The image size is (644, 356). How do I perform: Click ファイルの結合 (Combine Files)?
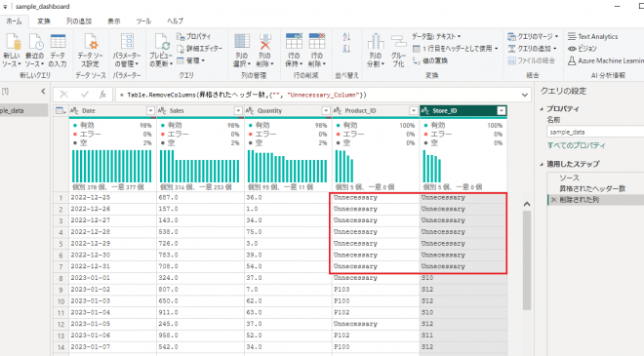pyautogui.click(x=532, y=60)
